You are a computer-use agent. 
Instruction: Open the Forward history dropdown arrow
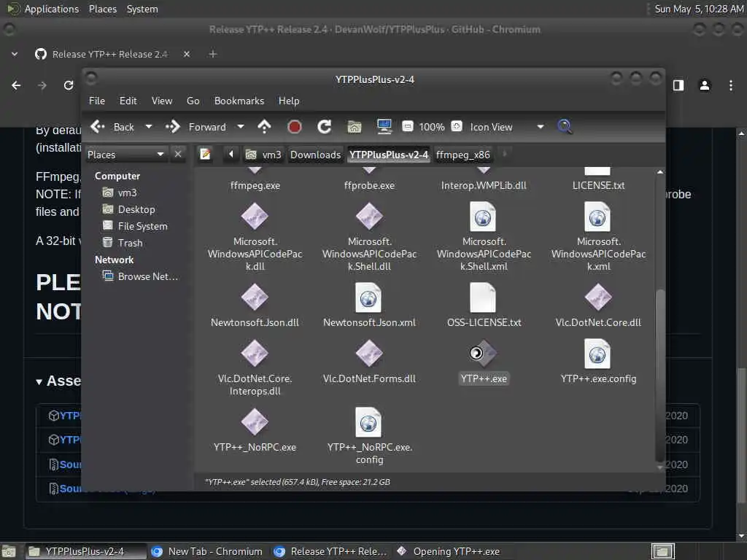point(241,127)
